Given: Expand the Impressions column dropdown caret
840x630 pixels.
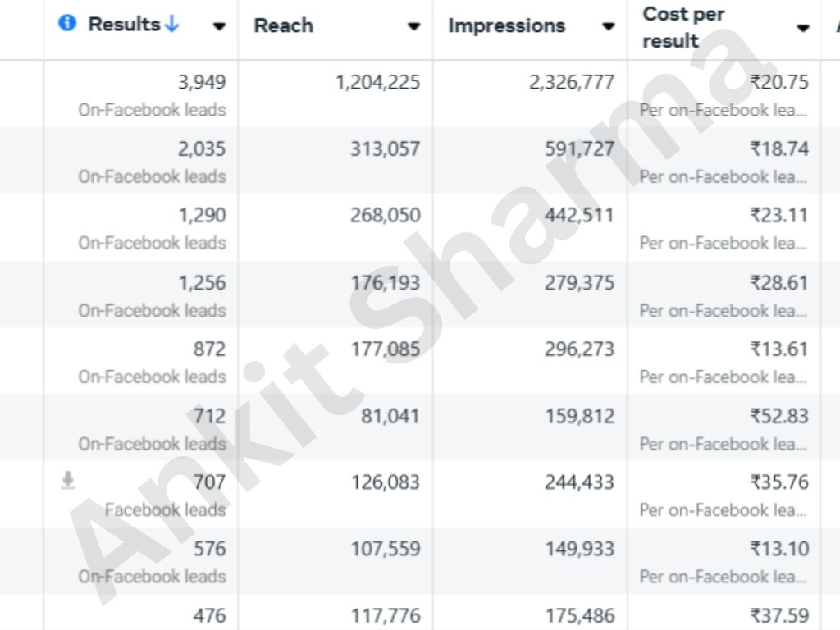Looking at the screenshot, I should tap(608, 26).
